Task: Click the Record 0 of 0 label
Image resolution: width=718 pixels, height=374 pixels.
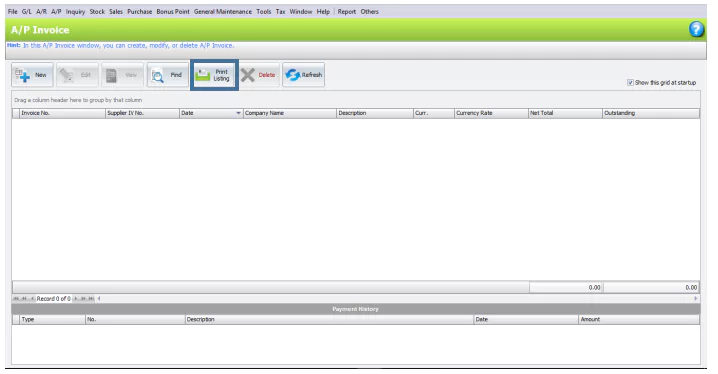Action: [x=54, y=298]
